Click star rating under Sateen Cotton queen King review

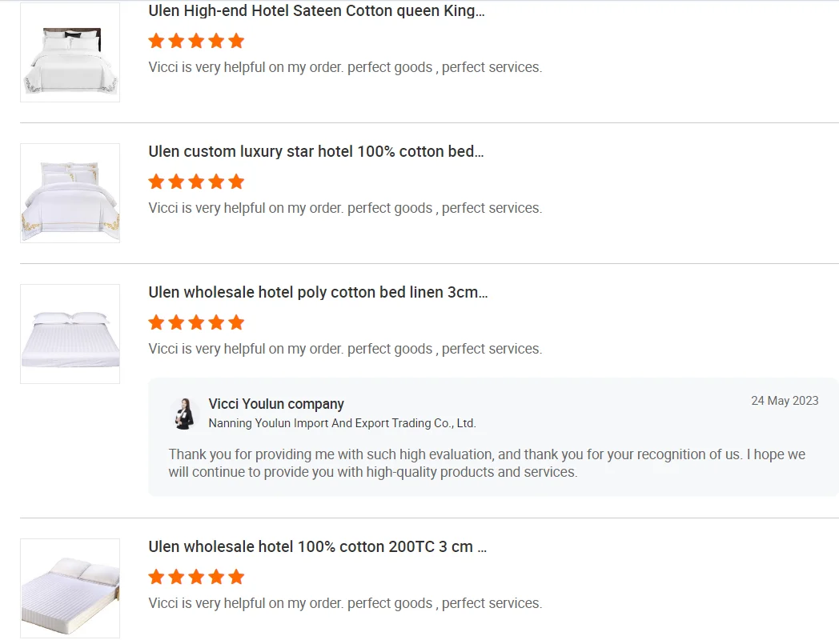click(x=196, y=41)
